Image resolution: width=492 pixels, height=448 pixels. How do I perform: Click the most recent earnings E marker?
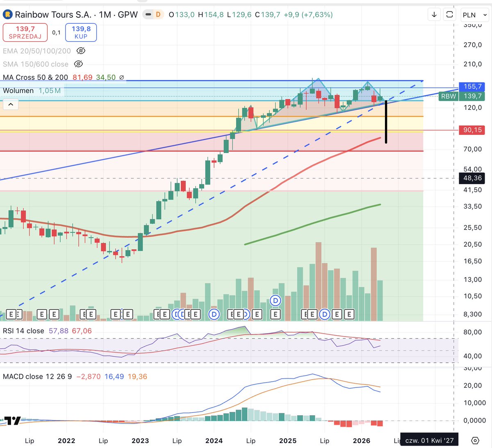click(x=349, y=314)
